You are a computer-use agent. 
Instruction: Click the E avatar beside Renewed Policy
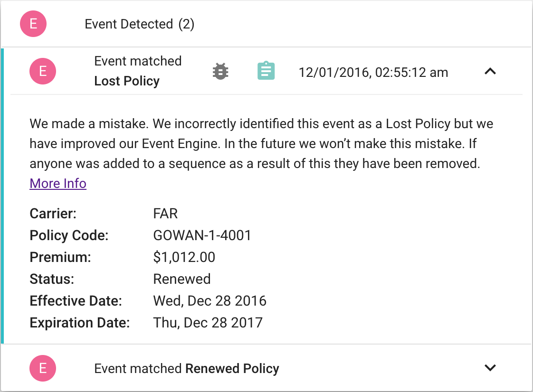point(43,368)
